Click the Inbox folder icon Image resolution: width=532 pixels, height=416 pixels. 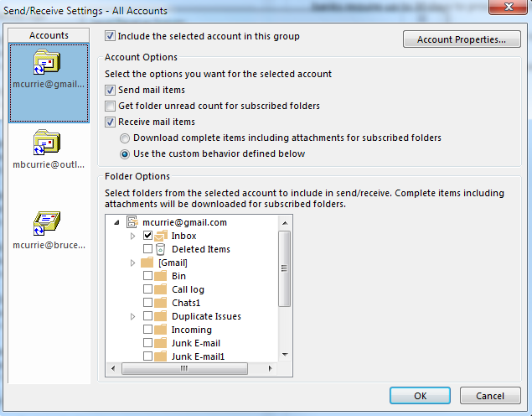161,236
